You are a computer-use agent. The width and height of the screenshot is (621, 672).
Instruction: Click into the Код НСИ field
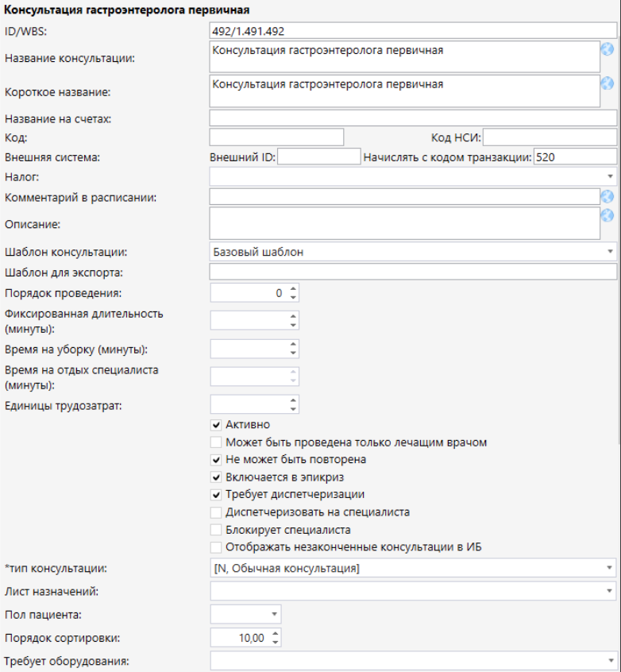(x=549, y=137)
